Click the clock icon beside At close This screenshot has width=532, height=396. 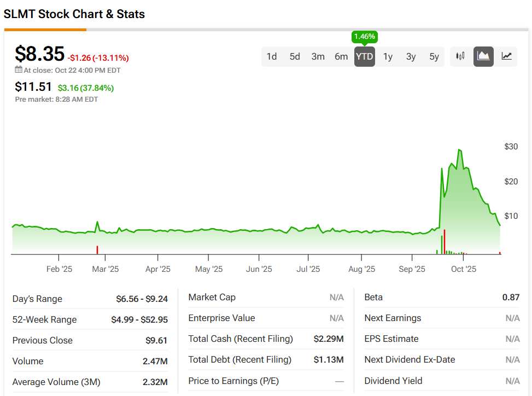point(18,70)
